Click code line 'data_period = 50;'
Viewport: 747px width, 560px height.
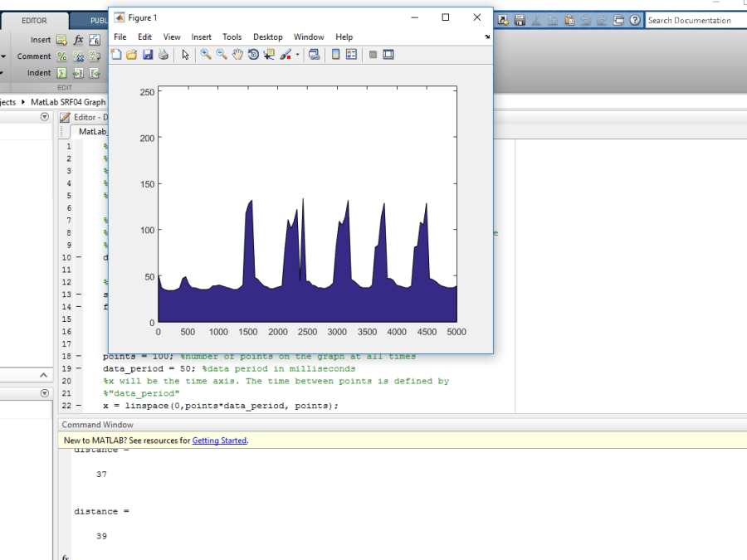tap(149, 368)
